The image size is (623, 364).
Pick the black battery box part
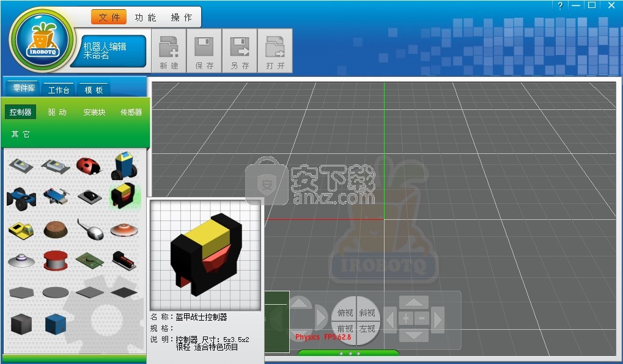point(124,260)
